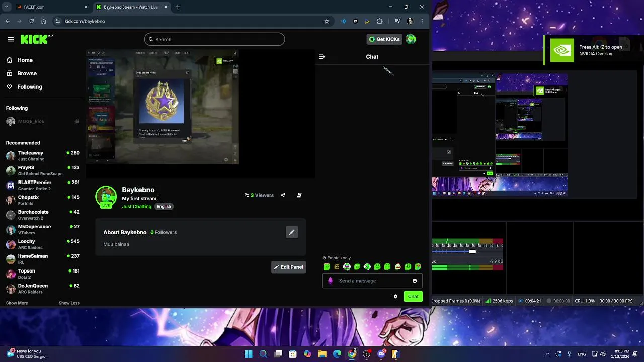The width and height of the screenshot is (644, 362).
Task: Open the Just Chatting category link
Action: (137, 207)
